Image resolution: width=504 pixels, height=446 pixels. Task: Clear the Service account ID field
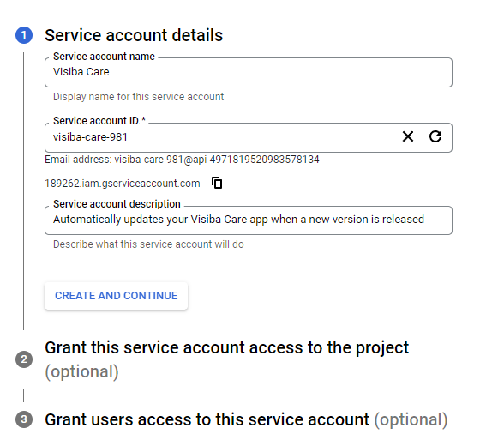tap(408, 136)
